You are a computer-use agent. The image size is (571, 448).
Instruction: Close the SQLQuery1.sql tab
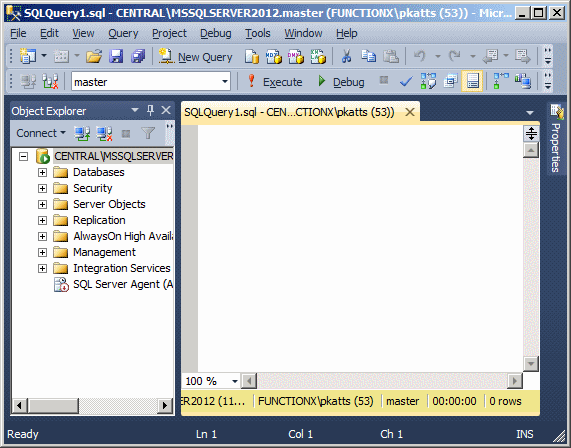pyautogui.click(x=410, y=112)
